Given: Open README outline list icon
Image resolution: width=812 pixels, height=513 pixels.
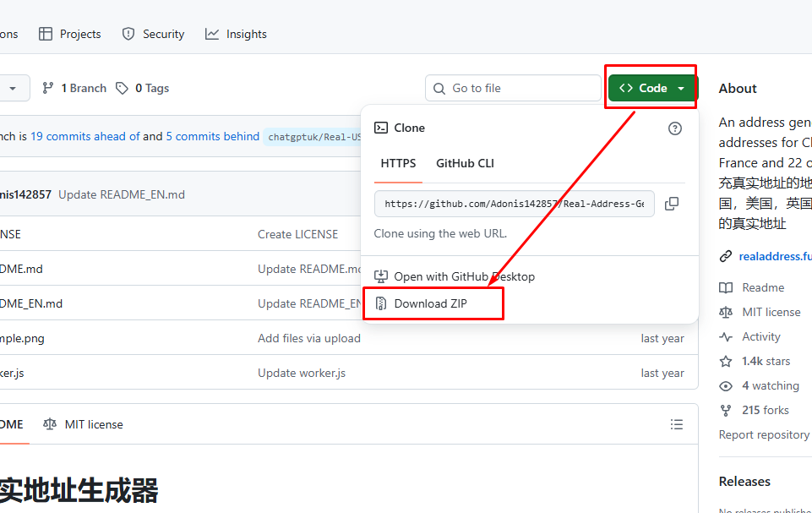Looking at the screenshot, I should pyautogui.click(x=676, y=424).
